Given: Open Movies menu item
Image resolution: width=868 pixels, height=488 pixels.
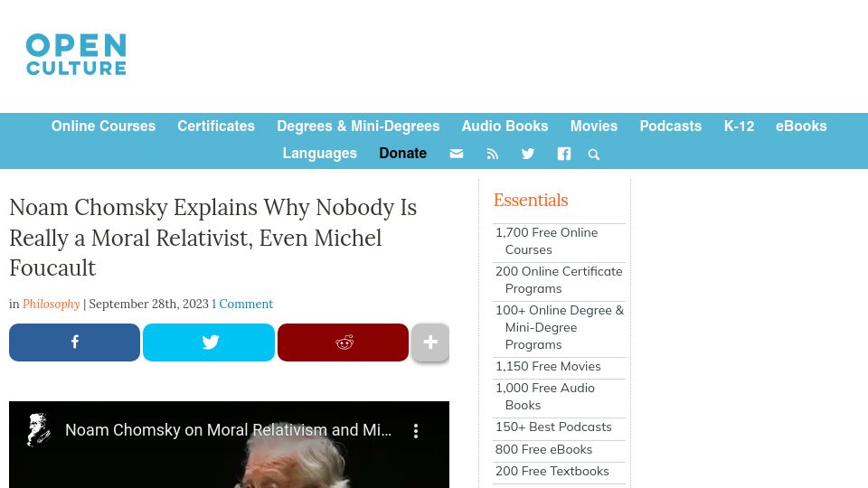Looking at the screenshot, I should [x=593, y=127].
